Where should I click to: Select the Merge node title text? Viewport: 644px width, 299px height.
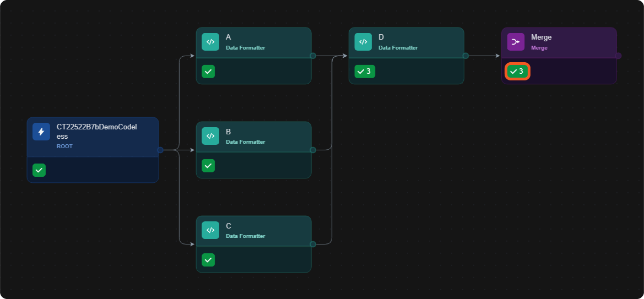(542, 37)
